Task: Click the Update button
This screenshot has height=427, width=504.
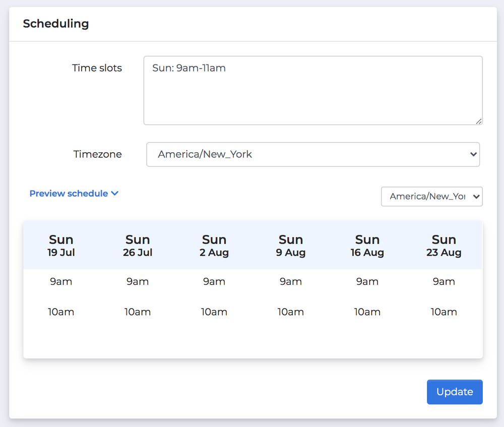Action: [454, 392]
